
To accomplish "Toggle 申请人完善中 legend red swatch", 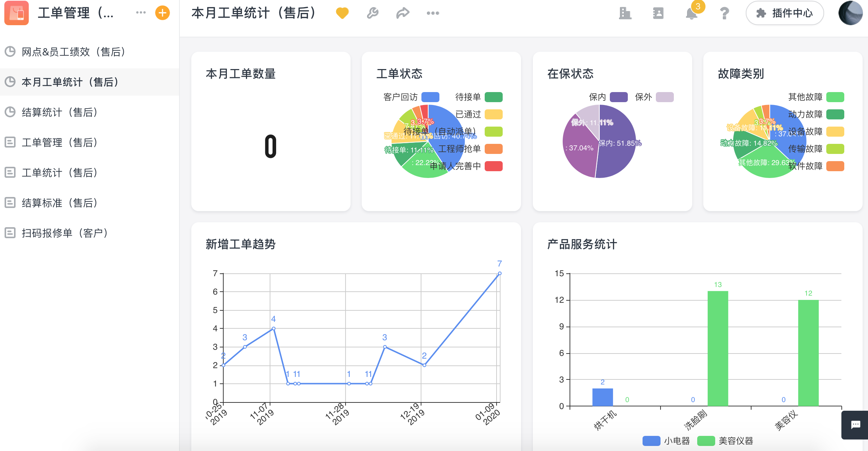I will (x=494, y=166).
